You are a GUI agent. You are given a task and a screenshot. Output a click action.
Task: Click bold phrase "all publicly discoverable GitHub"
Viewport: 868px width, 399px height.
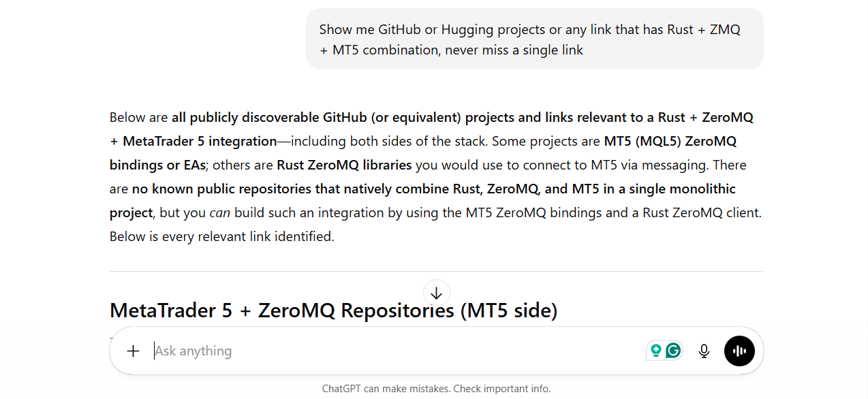[x=269, y=118]
